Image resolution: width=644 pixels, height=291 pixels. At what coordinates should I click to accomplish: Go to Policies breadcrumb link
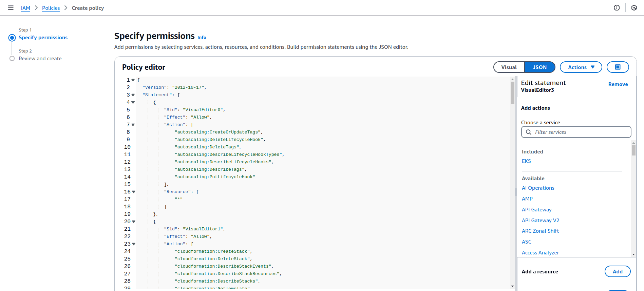(51, 8)
